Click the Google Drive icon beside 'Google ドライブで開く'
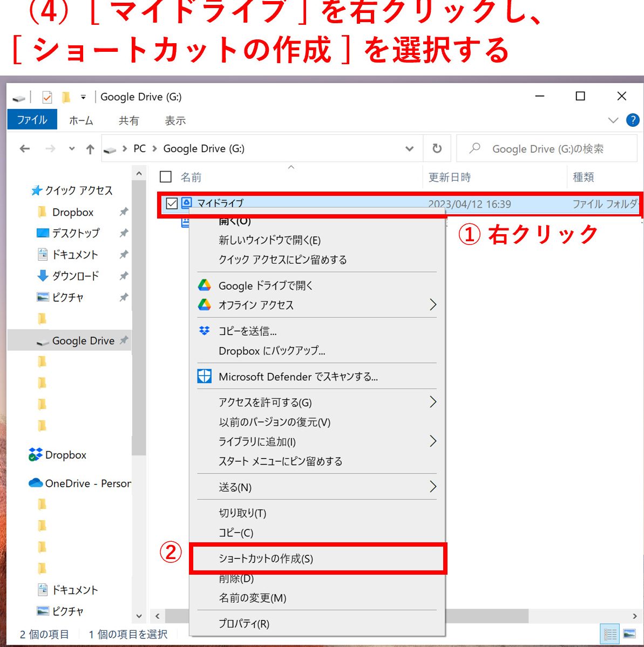The width and height of the screenshot is (644, 647). [204, 285]
